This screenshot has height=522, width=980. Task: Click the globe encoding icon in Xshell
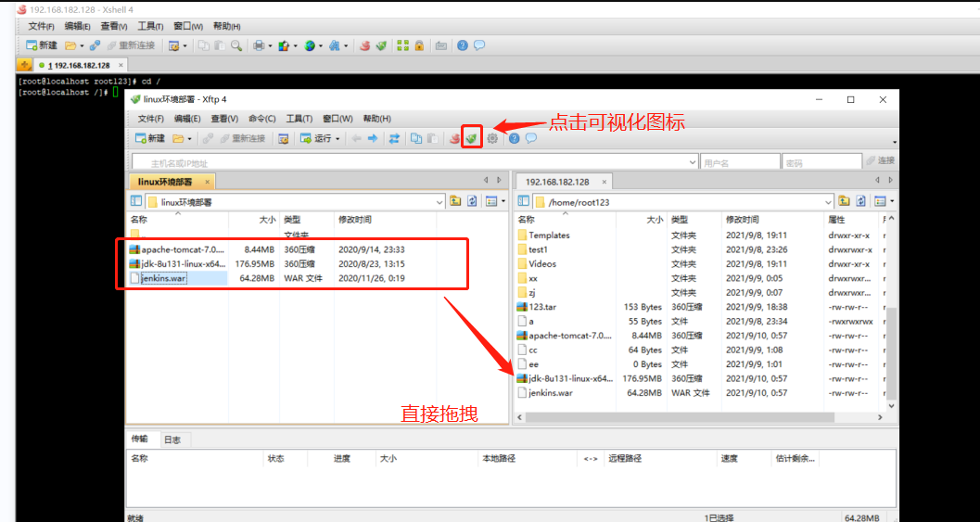[310, 45]
